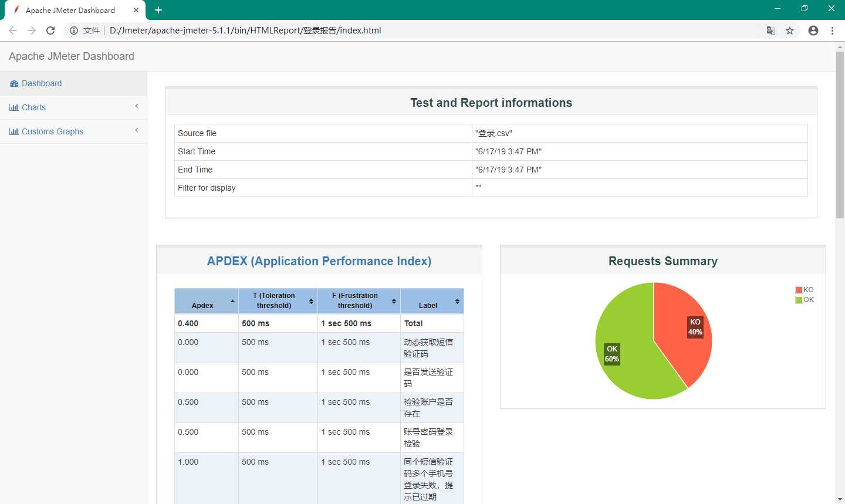
Task: Close the Apache JMeter Dashboard tab
Action: [136, 10]
